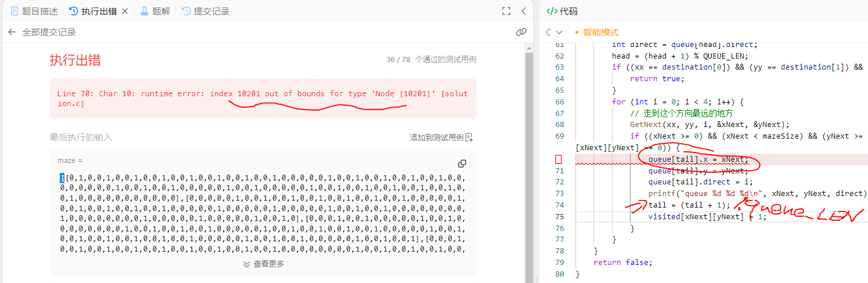Click line number 74 in gutter
The image size is (868, 283).
point(560,205)
